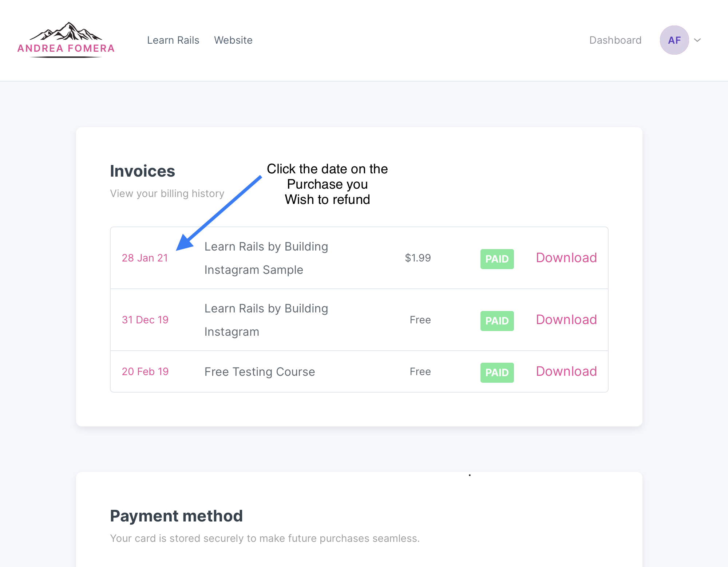Select the 20 Feb 19 invoice date
The height and width of the screenshot is (567, 728).
[x=145, y=371]
